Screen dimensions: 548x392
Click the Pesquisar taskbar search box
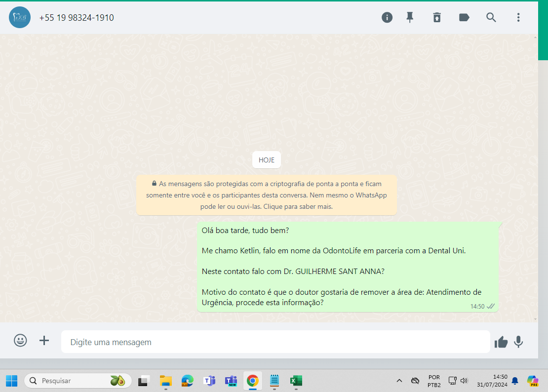click(78, 381)
